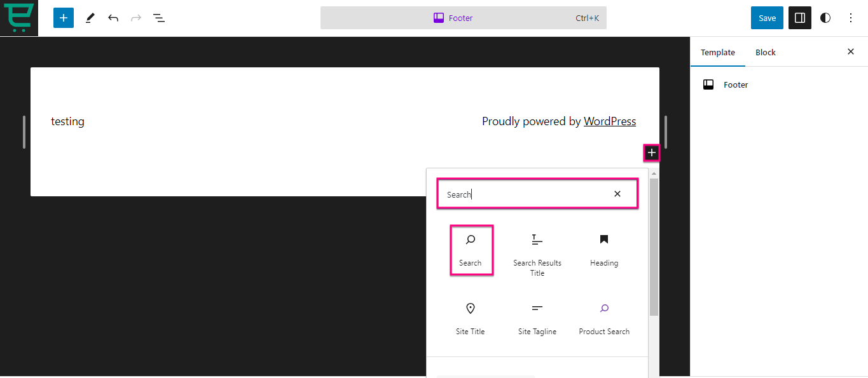
Task: Open the Options three-dot menu
Action: 851,18
